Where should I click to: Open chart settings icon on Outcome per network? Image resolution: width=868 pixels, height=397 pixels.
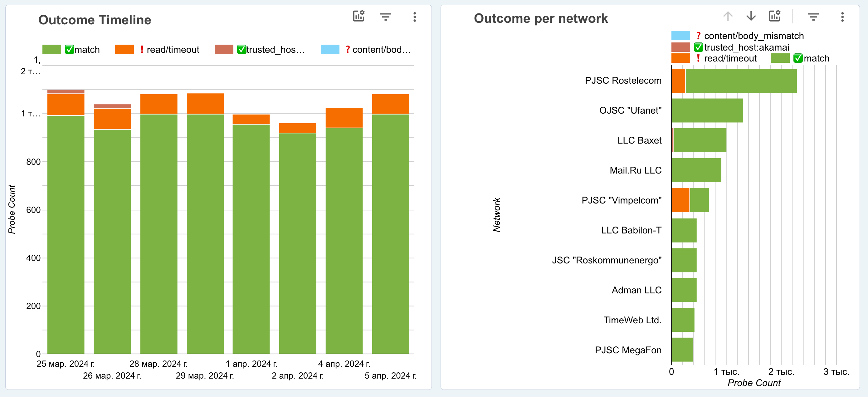pyautogui.click(x=774, y=16)
